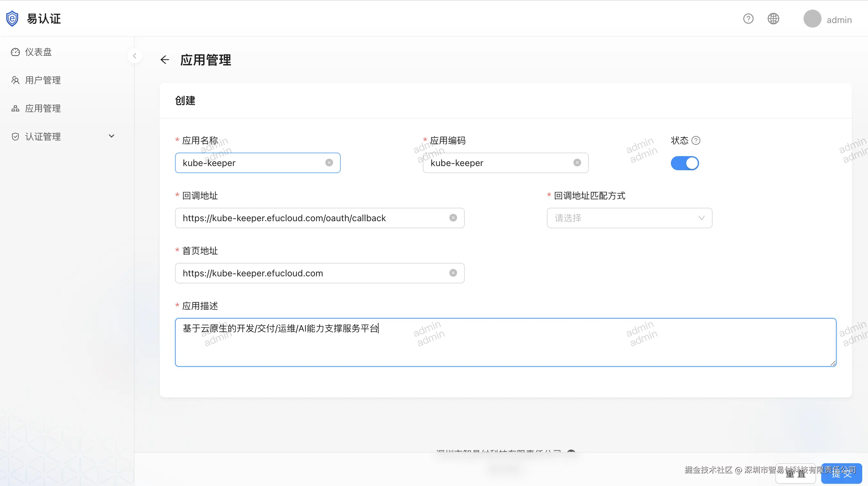Click the help circle icon next to 状态
Image resolution: width=868 pixels, height=486 pixels.
coord(697,140)
